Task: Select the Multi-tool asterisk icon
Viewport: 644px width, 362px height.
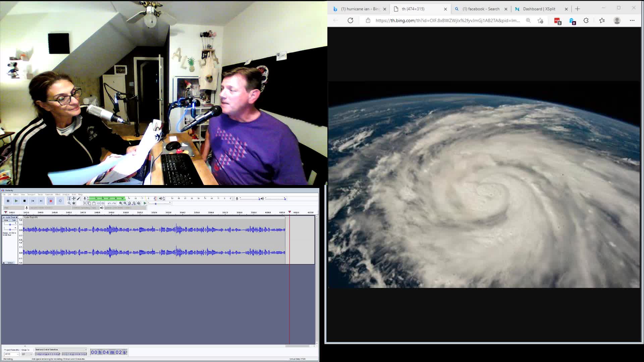Action: [x=74, y=203]
